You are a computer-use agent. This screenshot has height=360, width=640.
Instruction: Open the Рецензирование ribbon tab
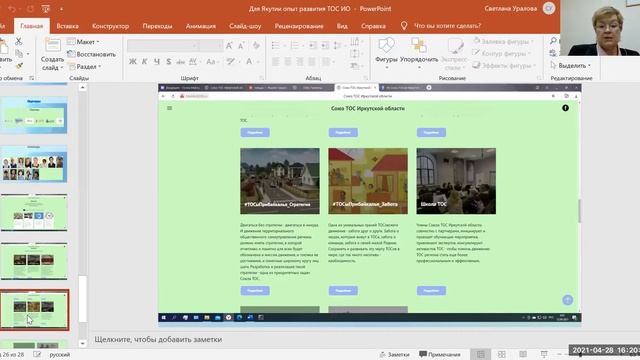(299, 26)
